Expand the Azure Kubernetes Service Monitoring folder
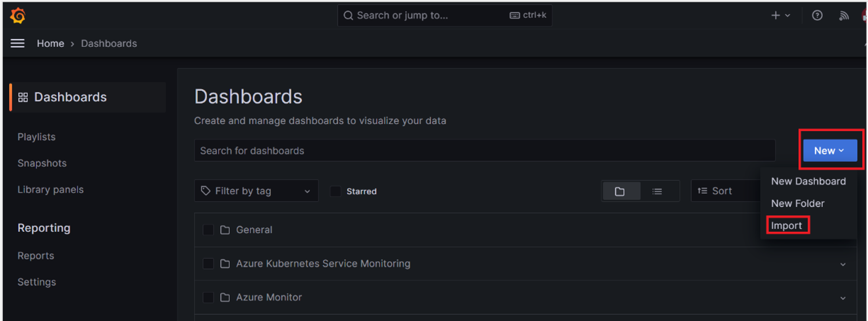 click(x=843, y=264)
